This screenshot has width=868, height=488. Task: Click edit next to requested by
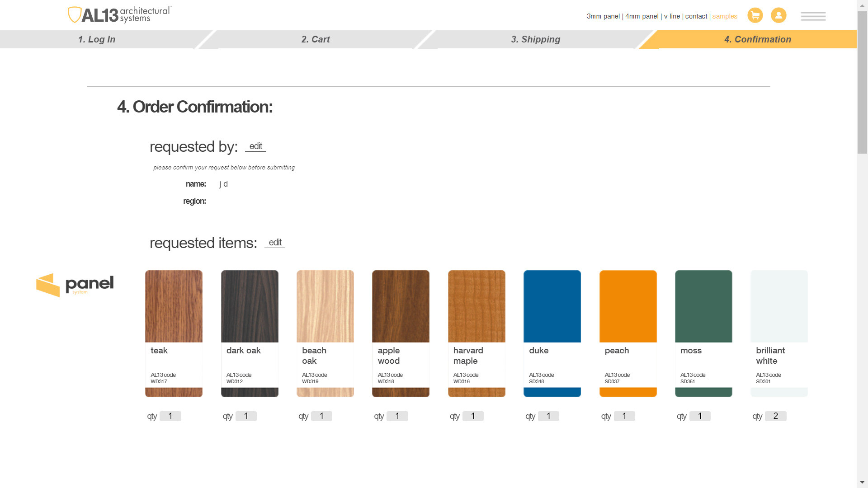[x=255, y=146]
